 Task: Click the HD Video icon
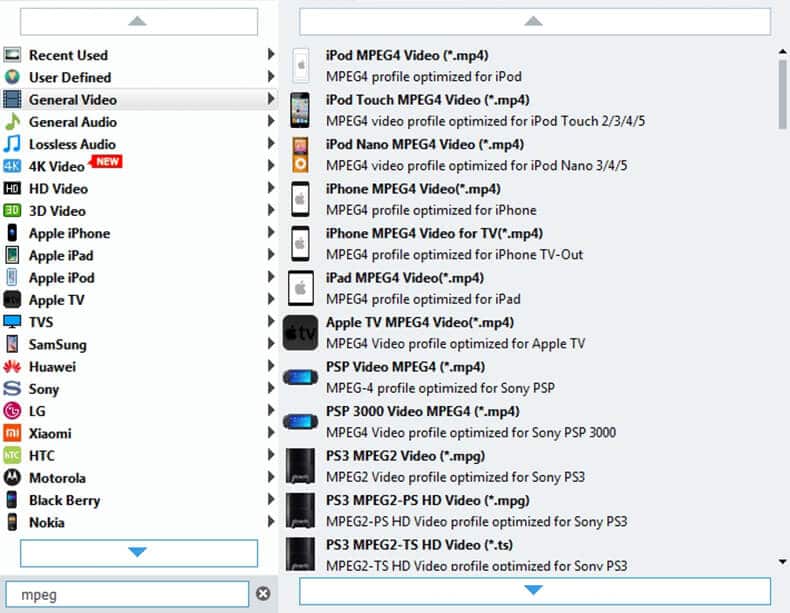tap(12, 188)
